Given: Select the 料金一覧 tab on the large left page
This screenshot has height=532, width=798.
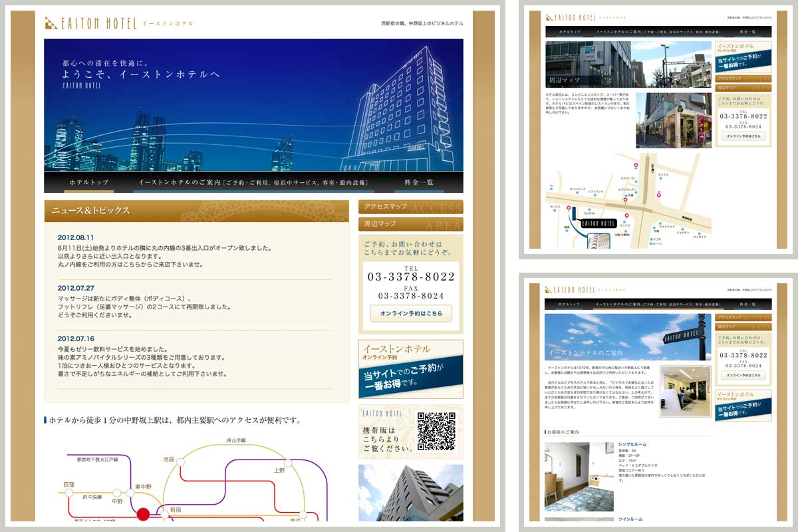Looking at the screenshot, I should click(x=419, y=182).
